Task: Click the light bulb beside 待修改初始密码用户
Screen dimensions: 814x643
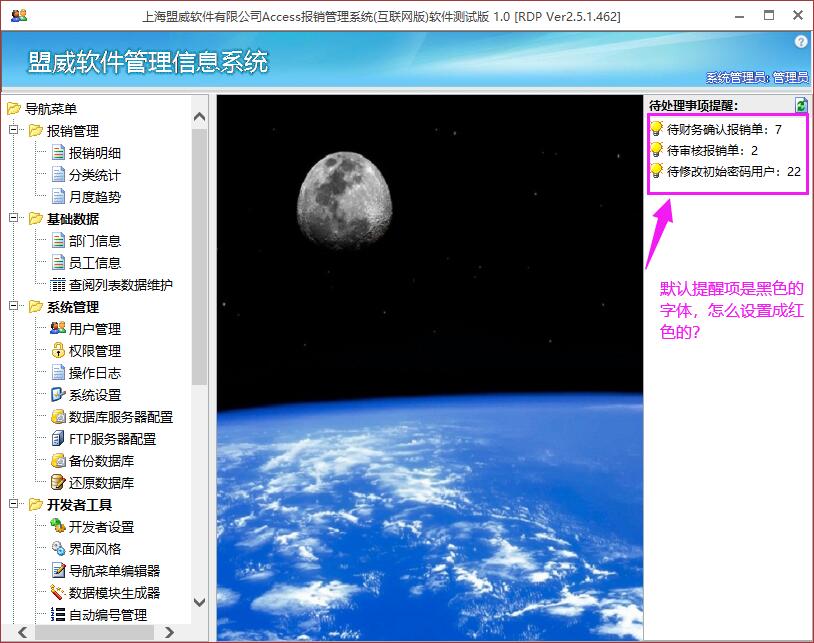Action: coord(657,170)
